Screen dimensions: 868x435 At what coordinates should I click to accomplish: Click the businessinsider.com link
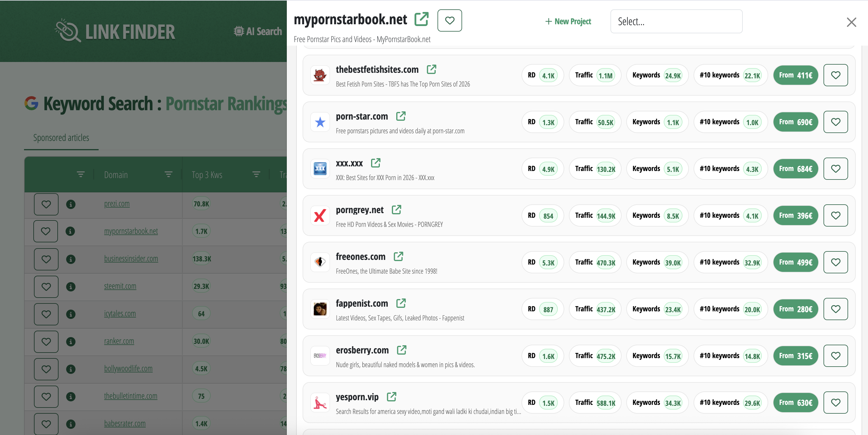click(x=131, y=259)
